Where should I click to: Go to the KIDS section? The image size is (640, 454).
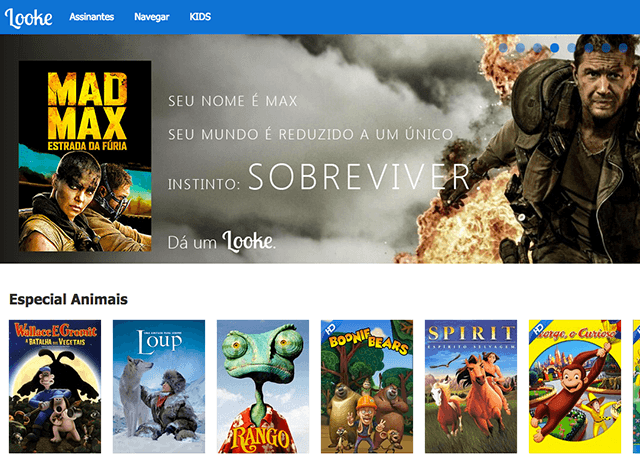pos(200,17)
